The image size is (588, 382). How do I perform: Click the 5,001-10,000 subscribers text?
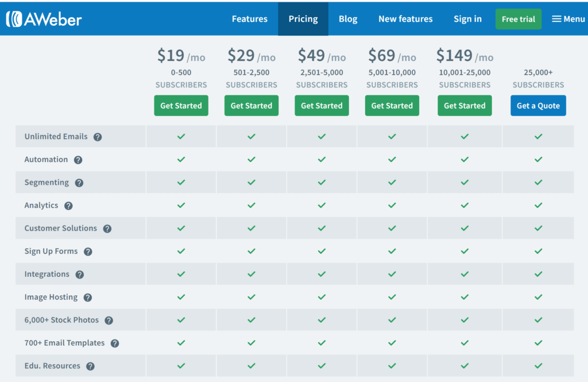point(392,79)
